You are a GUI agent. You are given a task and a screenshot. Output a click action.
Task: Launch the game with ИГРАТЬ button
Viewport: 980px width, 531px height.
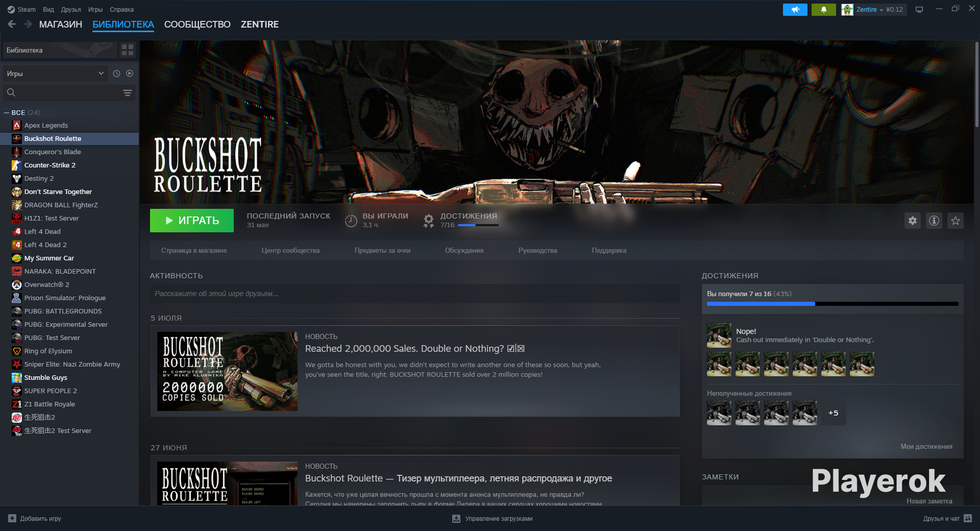tap(192, 220)
